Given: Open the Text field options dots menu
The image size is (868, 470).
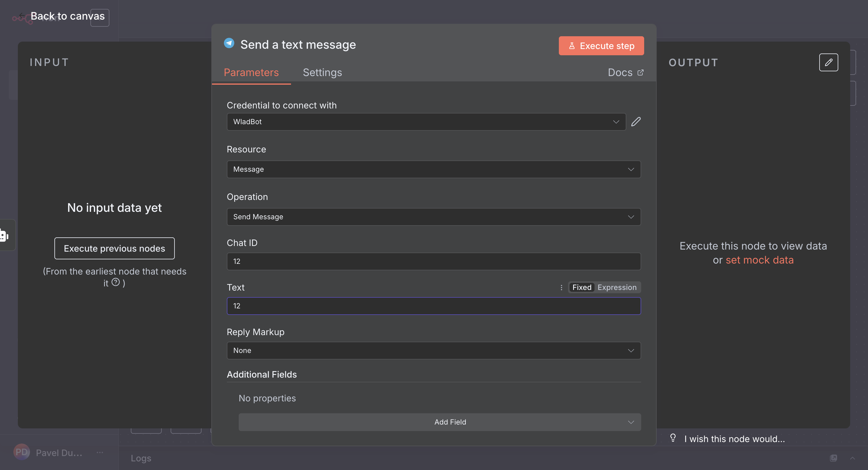Looking at the screenshot, I should tap(561, 288).
